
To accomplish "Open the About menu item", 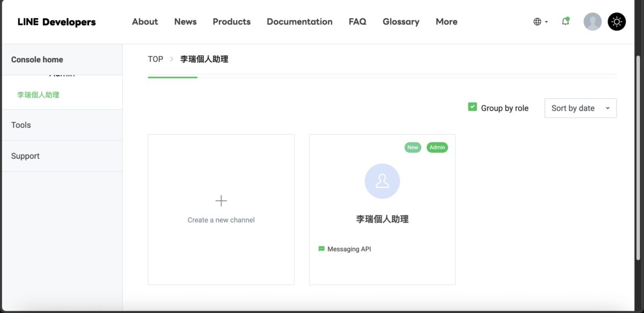I will click(145, 22).
